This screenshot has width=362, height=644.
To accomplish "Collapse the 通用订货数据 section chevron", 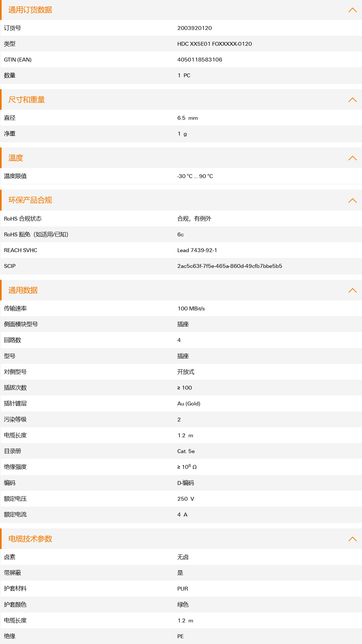I will pos(352,10).
